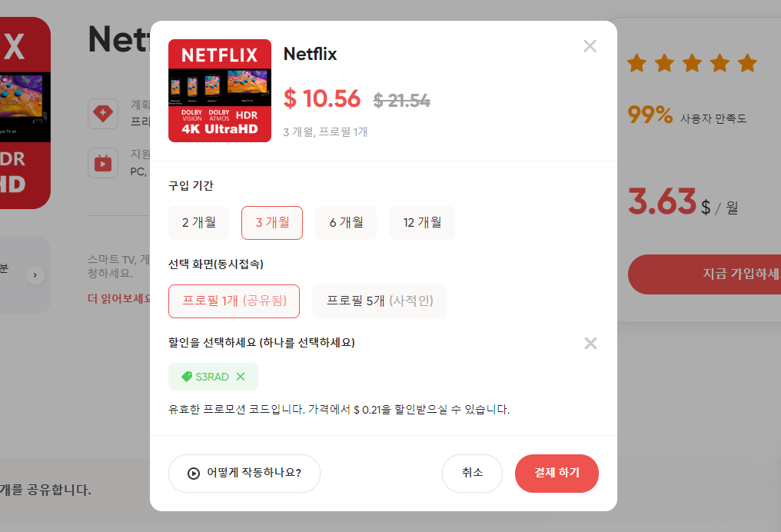The image size is (781, 532).
Task: Click the background carousel next arrow
Action: (x=35, y=275)
